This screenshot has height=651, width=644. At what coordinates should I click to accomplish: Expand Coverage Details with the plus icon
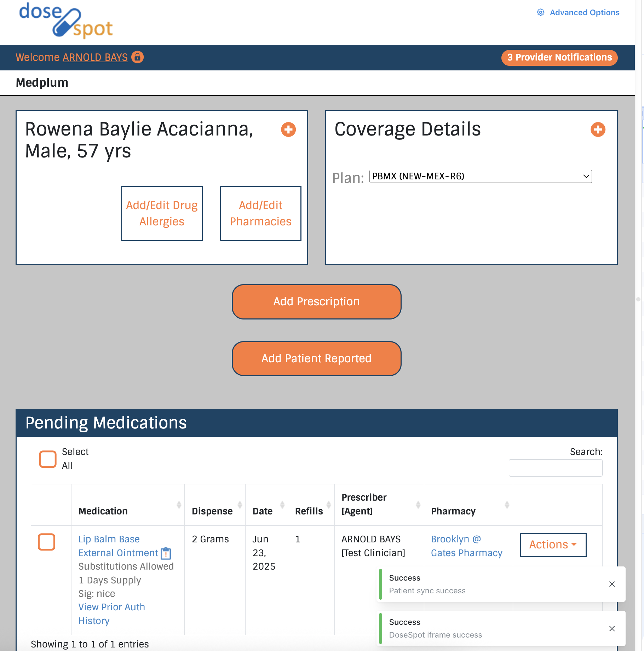click(x=598, y=129)
